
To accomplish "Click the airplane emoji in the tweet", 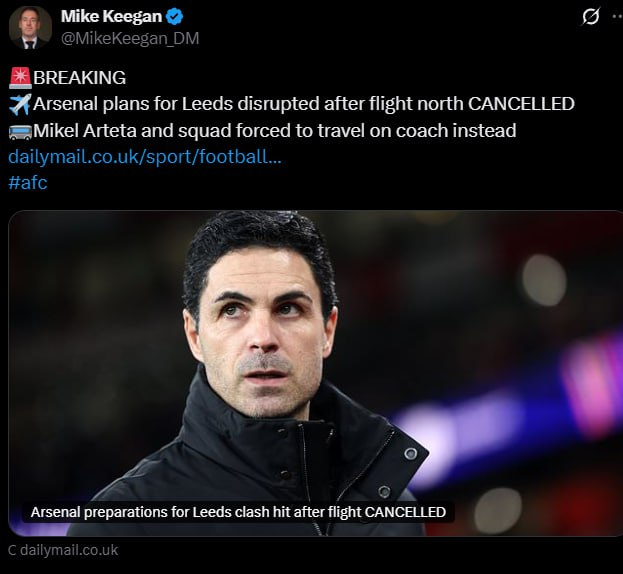I will click(19, 104).
